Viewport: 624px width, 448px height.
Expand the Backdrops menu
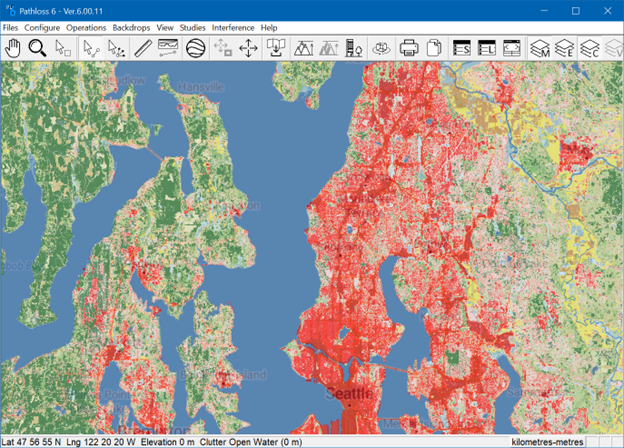pos(131,27)
